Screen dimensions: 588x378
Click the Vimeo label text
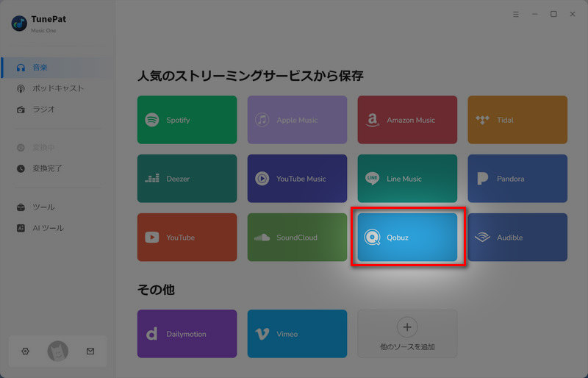[287, 334]
